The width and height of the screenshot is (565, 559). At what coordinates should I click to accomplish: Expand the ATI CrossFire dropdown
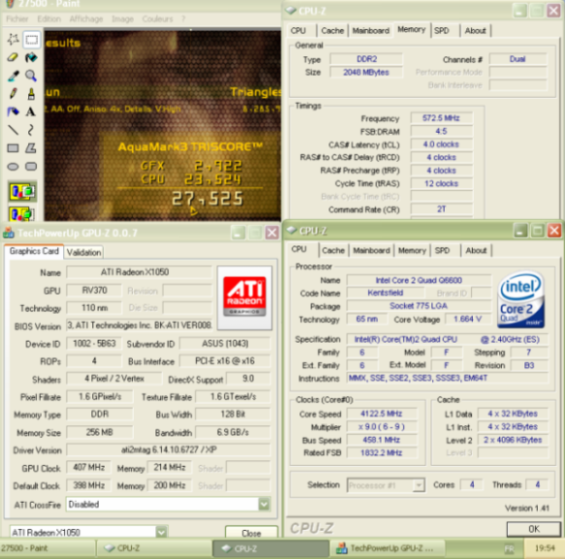pos(264,504)
